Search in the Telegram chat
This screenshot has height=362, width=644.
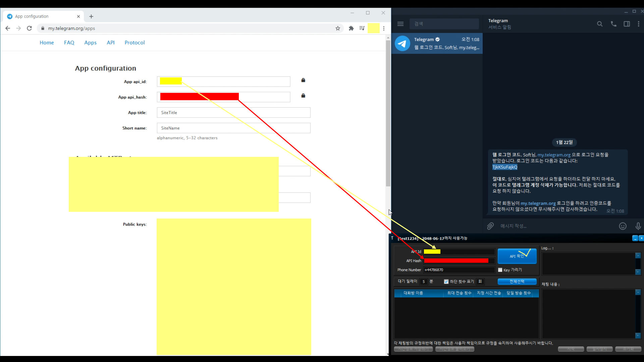pyautogui.click(x=600, y=24)
